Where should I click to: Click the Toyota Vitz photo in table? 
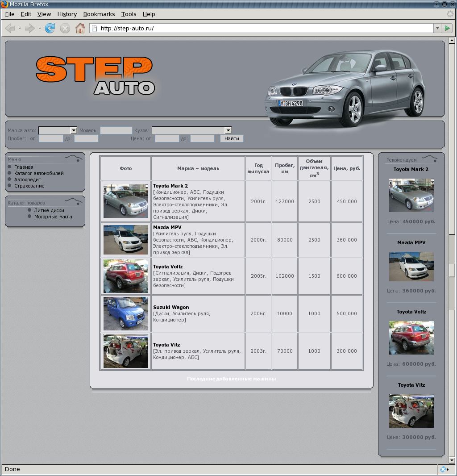(125, 351)
